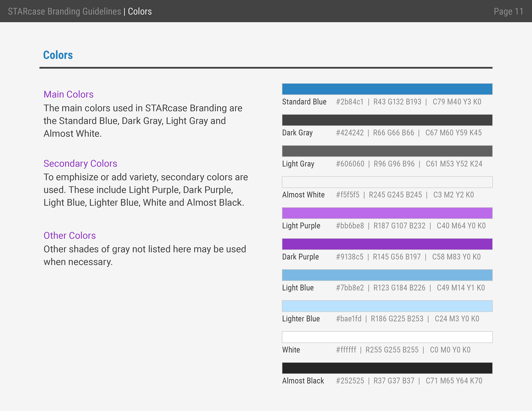Click the White color swatch
The width and height of the screenshot is (532, 411).
(x=387, y=337)
